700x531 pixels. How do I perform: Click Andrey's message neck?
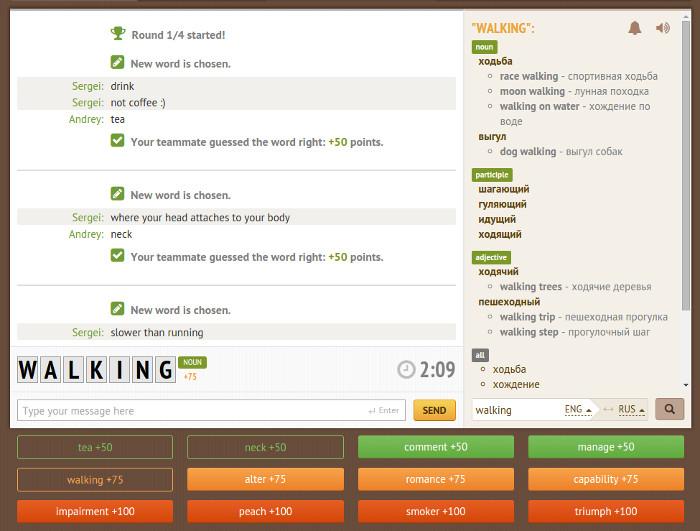click(121, 234)
